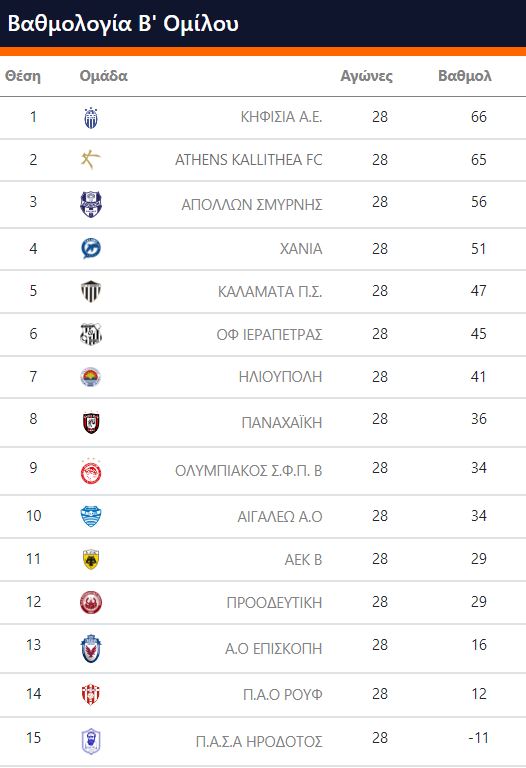Image resolution: width=526 pixels, height=768 pixels.
Task: Click the ΟΛΥΜΠΙΑΚΟΣ Σ.Φ.Π. Β red emblem
Action: tap(91, 472)
